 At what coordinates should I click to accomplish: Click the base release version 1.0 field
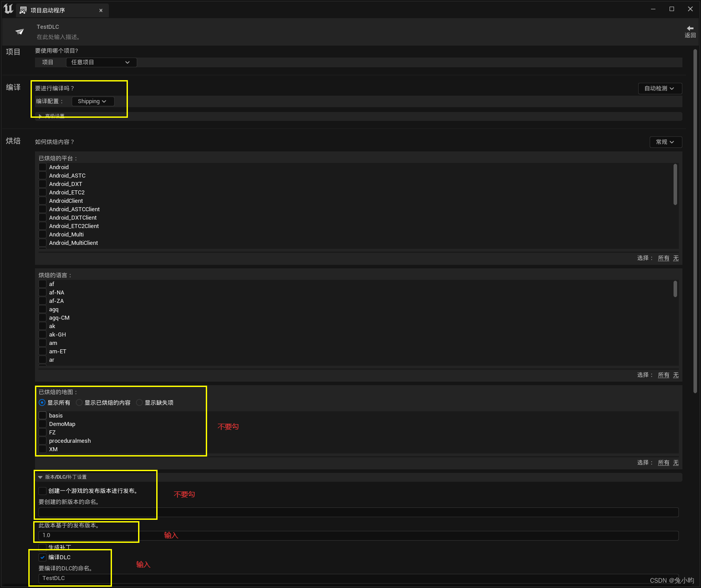point(358,535)
